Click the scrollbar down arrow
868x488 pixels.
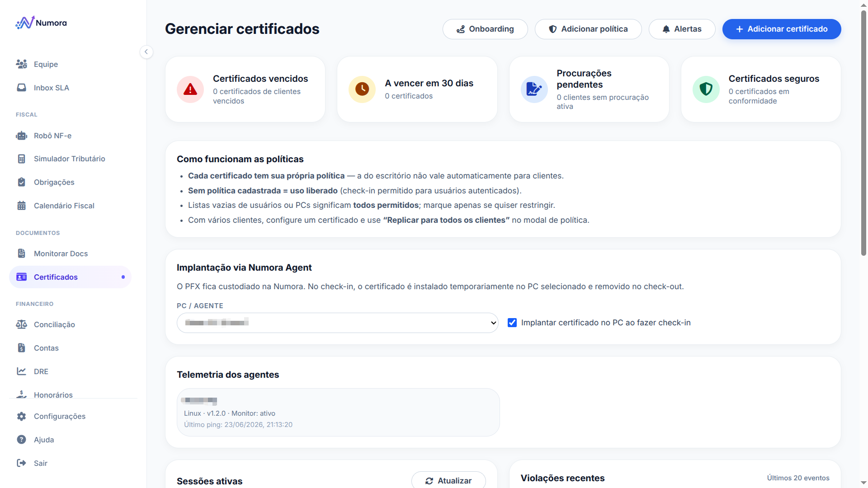(x=863, y=483)
